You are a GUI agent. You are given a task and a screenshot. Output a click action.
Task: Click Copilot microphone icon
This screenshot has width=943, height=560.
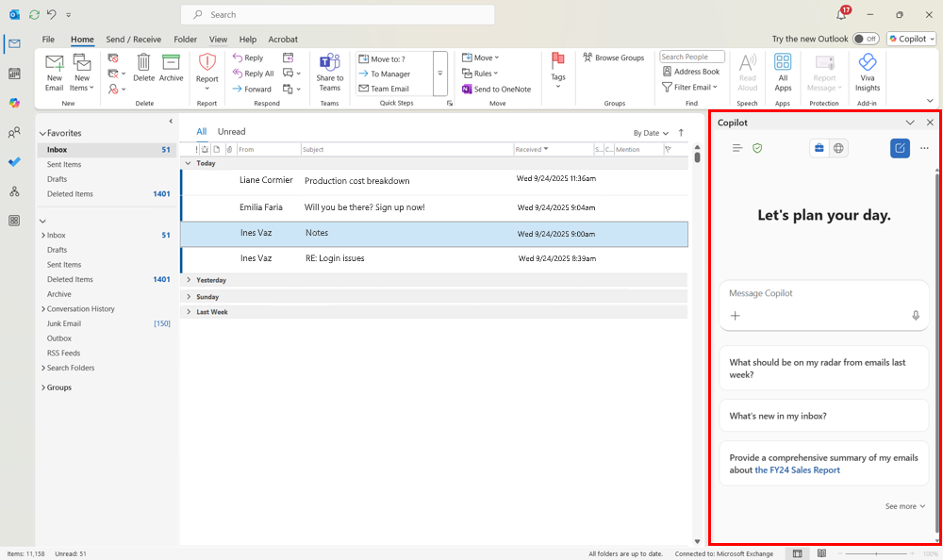click(x=916, y=315)
